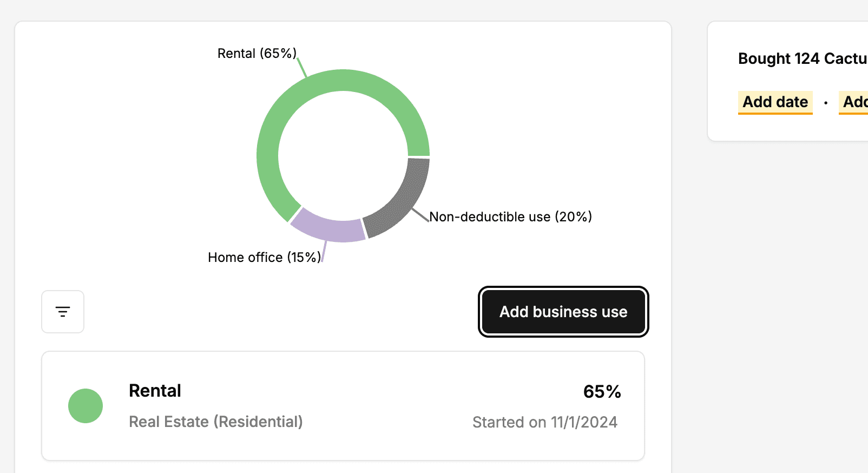Screen dimensions: 868x473
Task: Click the Non-deductible use leader line
Action: (420, 215)
